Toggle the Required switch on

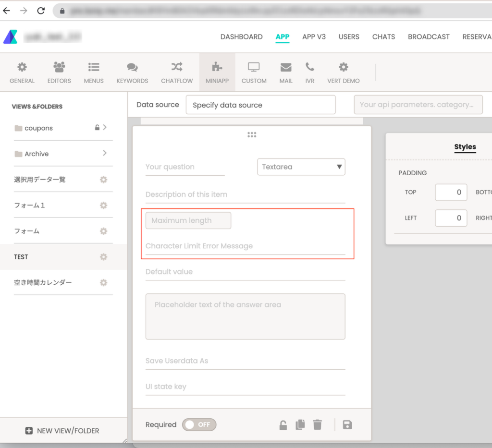199,424
